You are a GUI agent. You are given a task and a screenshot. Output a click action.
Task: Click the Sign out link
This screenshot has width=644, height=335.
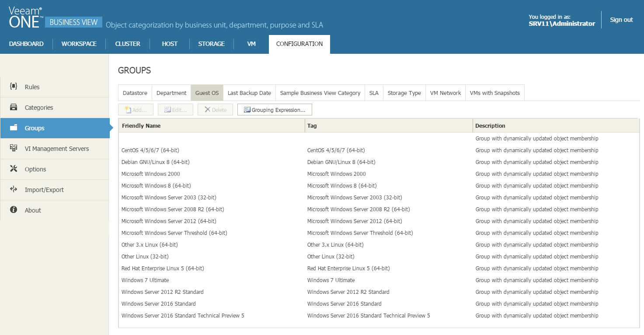pos(621,20)
